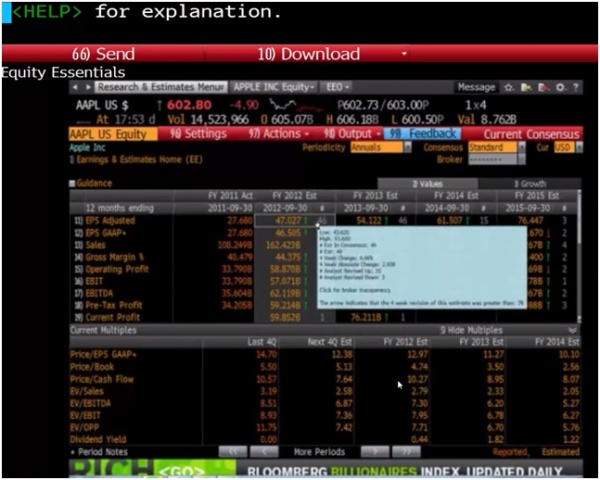Viewport: 600px width, 480px height.
Task: Open the Research & Estimates Menu button
Action: coord(161,87)
